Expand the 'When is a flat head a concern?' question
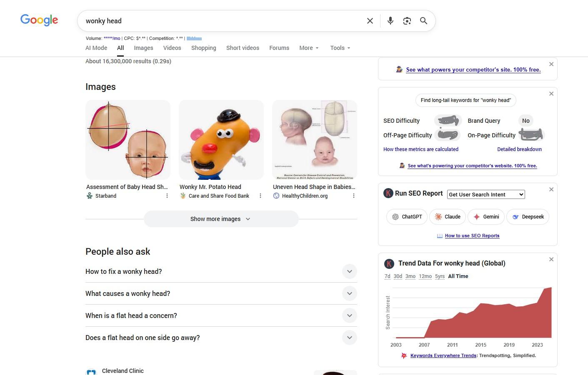This screenshot has height=375, width=588. click(x=221, y=315)
